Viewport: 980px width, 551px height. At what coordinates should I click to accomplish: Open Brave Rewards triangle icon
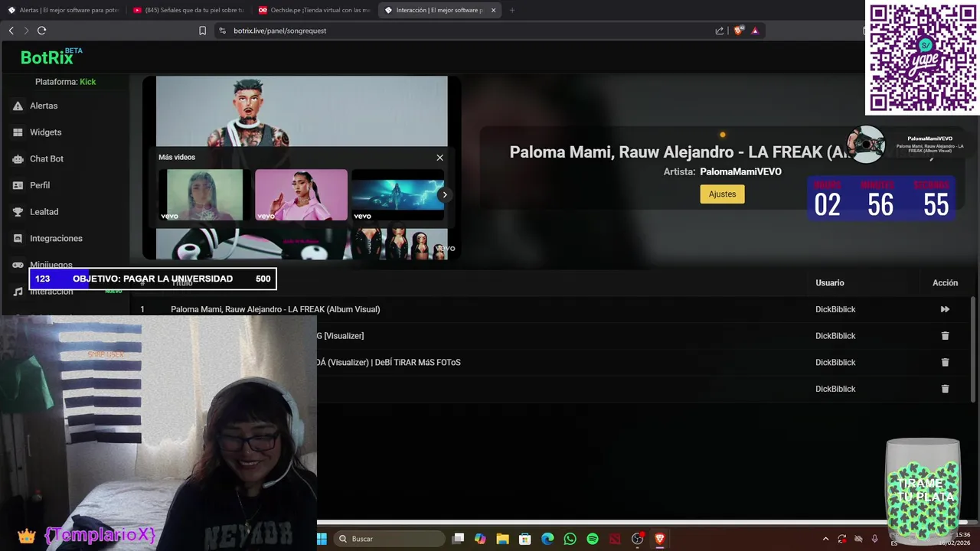click(755, 31)
